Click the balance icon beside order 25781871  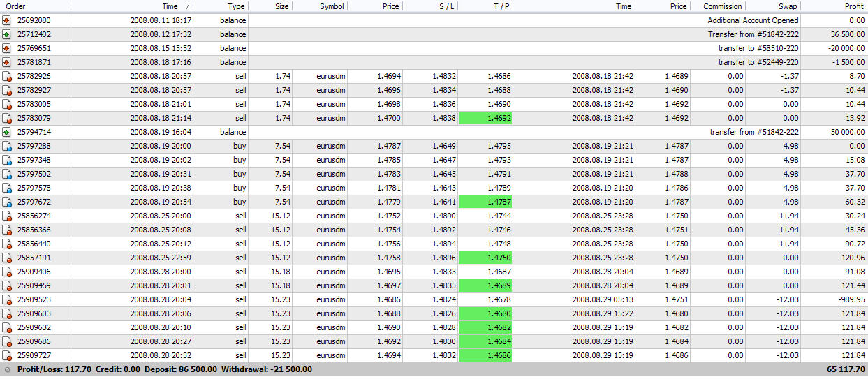[6, 62]
